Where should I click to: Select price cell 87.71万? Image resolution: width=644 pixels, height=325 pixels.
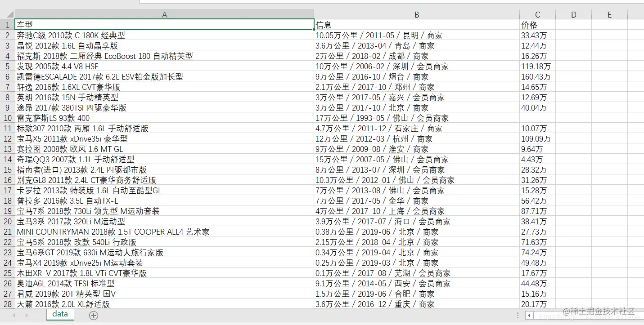537,211
